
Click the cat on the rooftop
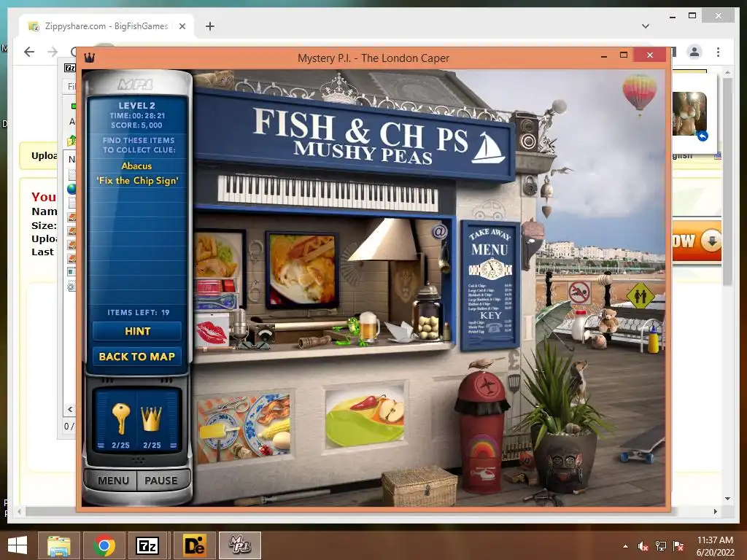[x=214, y=78]
